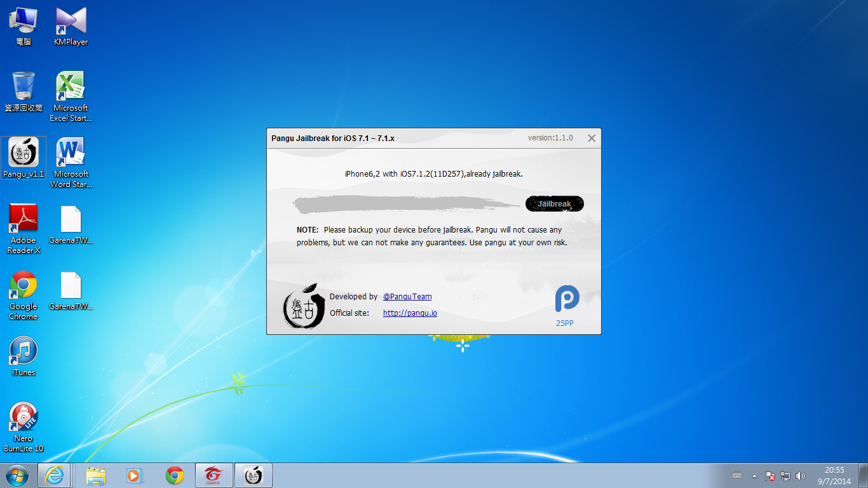Image resolution: width=868 pixels, height=488 pixels.
Task: Launch Internet Explorer from taskbar
Action: 54,475
